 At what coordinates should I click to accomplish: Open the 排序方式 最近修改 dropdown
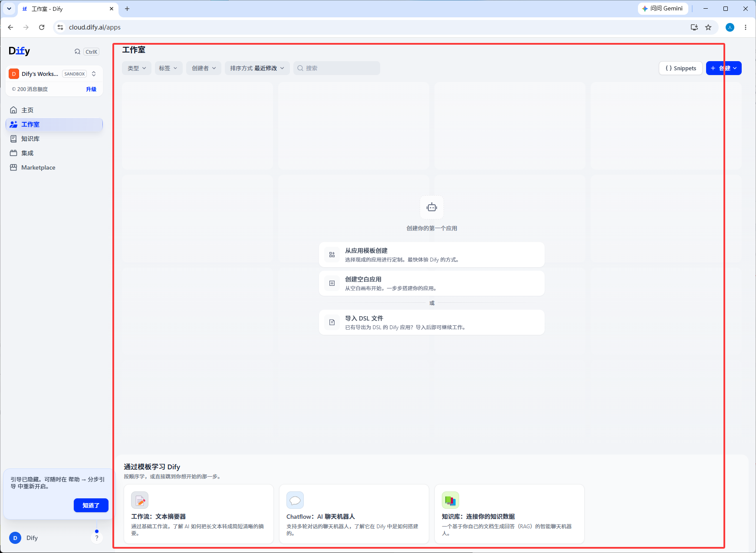tap(257, 68)
